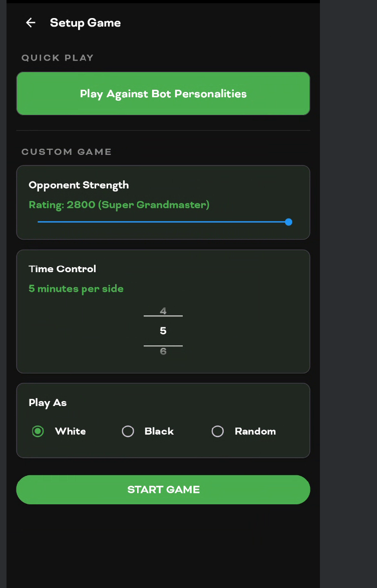The width and height of the screenshot is (377, 588).
Task: Click the Opponent Strength heading
Action: click(79, 185)
